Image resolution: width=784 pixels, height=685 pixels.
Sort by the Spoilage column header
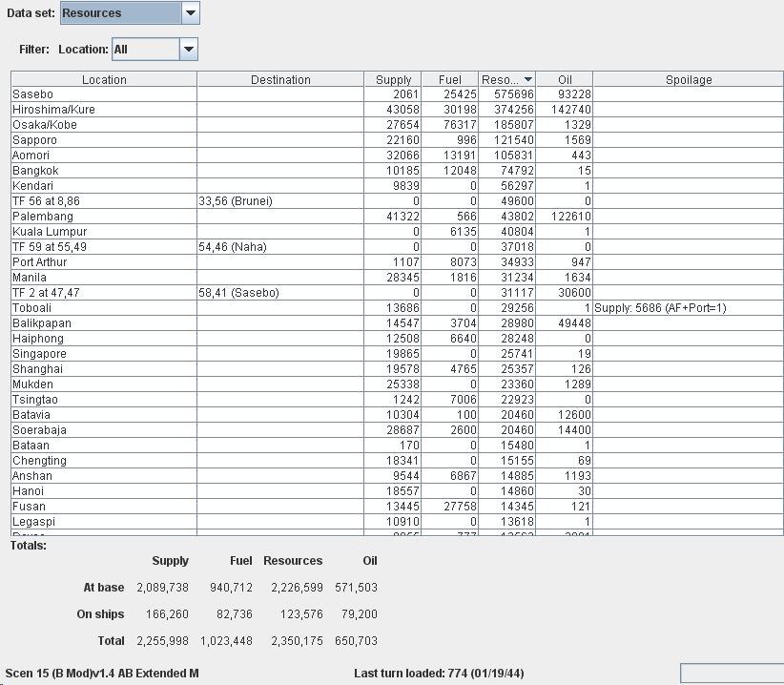coord(688,79)
